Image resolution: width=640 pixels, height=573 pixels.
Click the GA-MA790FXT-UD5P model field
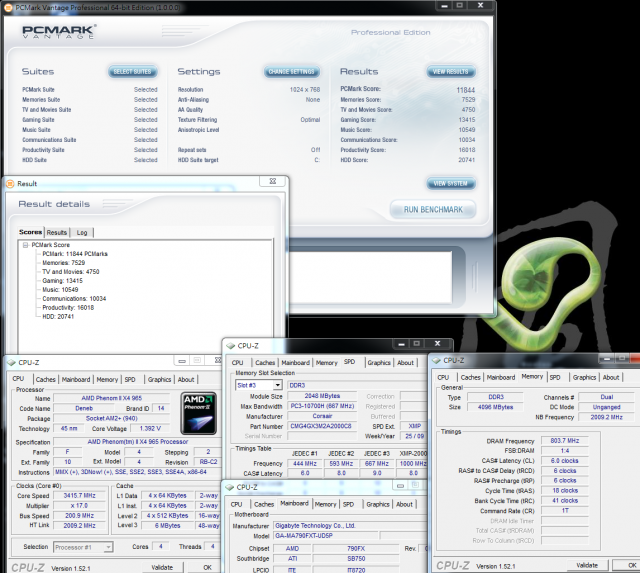(x=326, y=535)
